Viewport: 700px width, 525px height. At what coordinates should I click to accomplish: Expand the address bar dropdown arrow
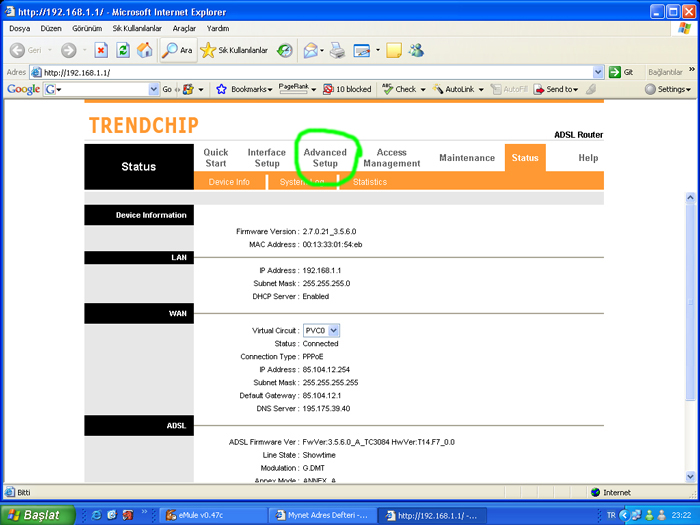(598, 72)
